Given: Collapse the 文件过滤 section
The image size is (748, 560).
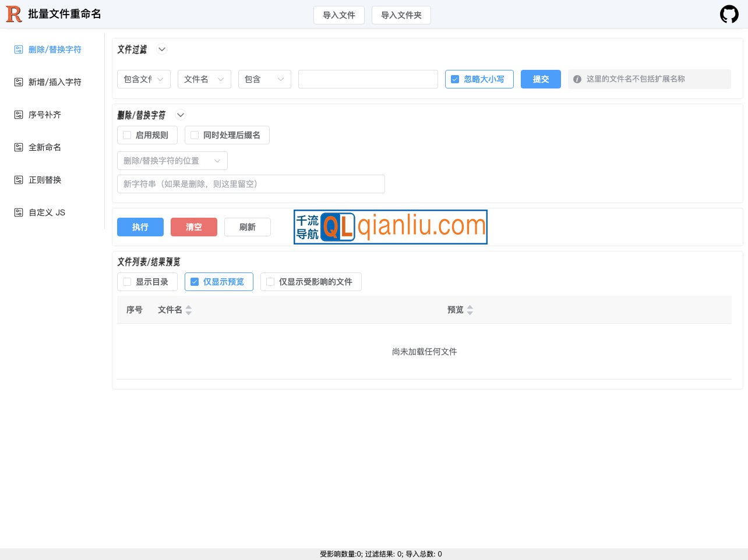Looking at the screenshot, I should coord(161,49).
